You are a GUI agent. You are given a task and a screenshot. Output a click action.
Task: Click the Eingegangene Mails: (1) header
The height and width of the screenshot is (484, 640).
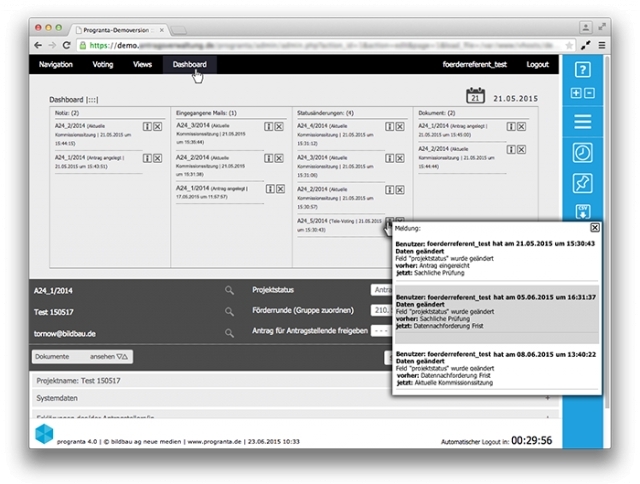point(206,113)
